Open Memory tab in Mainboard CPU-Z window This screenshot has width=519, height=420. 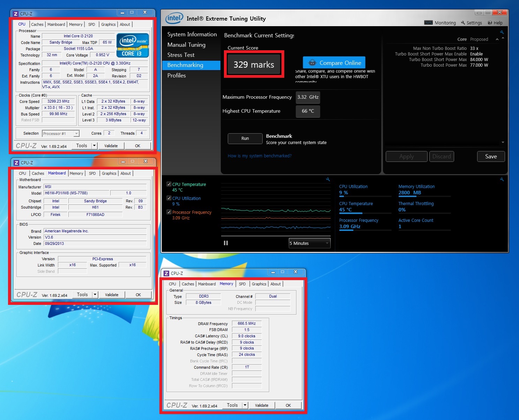coord(76,173)
